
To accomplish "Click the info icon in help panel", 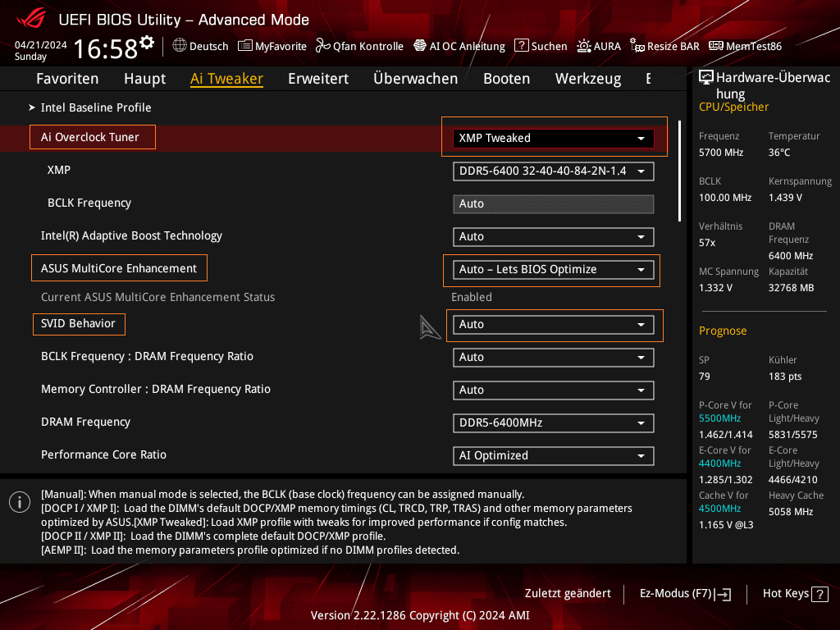I will [20, 502].
